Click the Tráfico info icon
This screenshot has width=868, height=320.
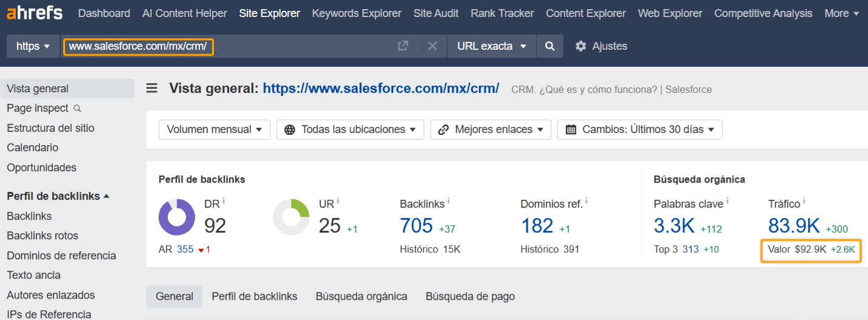[804, 201]
